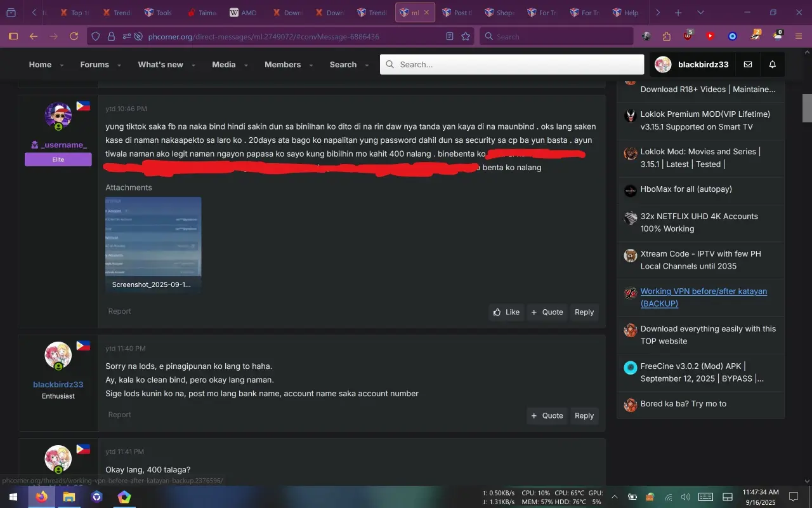The width and height of the screenshot is (812, 508).
Task: Open the Media navigation item
Action: (224, 64)
